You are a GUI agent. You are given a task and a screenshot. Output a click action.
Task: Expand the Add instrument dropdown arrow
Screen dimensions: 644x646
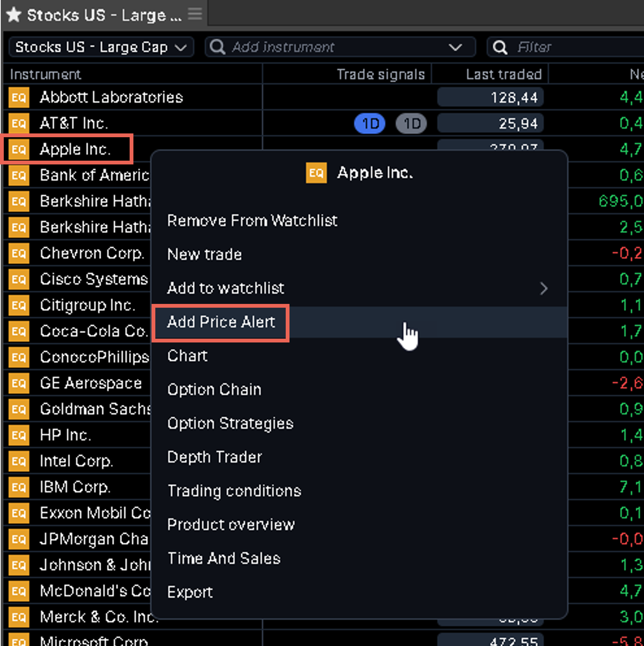(455, 47)
